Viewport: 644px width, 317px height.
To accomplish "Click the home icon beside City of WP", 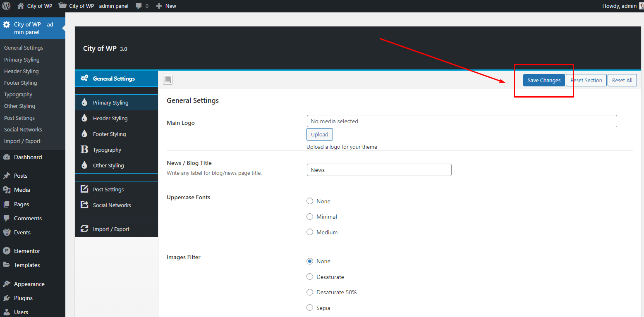I will click(21, 6).
